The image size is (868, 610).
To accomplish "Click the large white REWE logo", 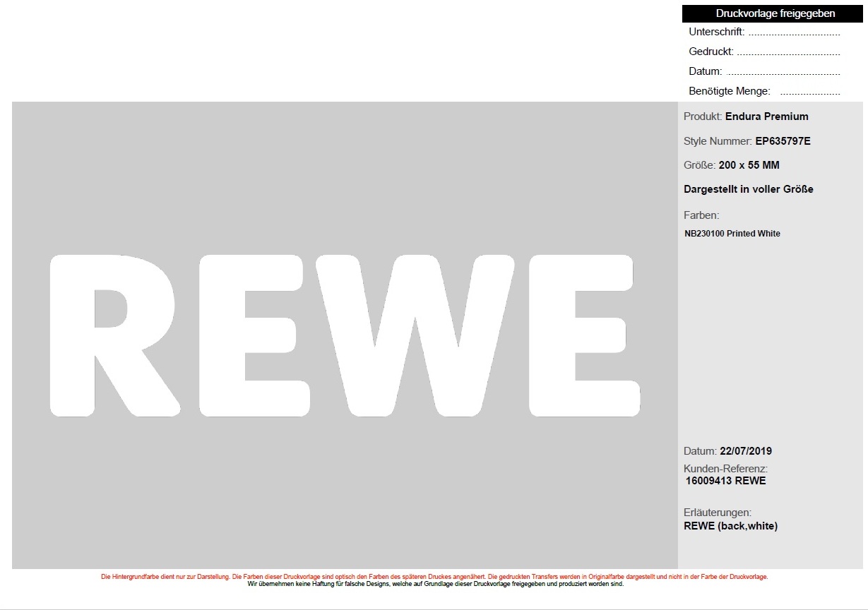I will 345,335.
